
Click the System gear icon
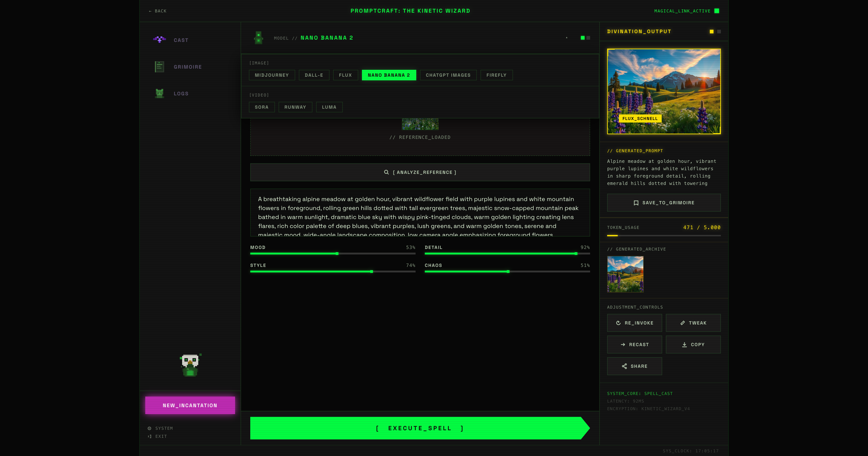click(x=149, y=428)
